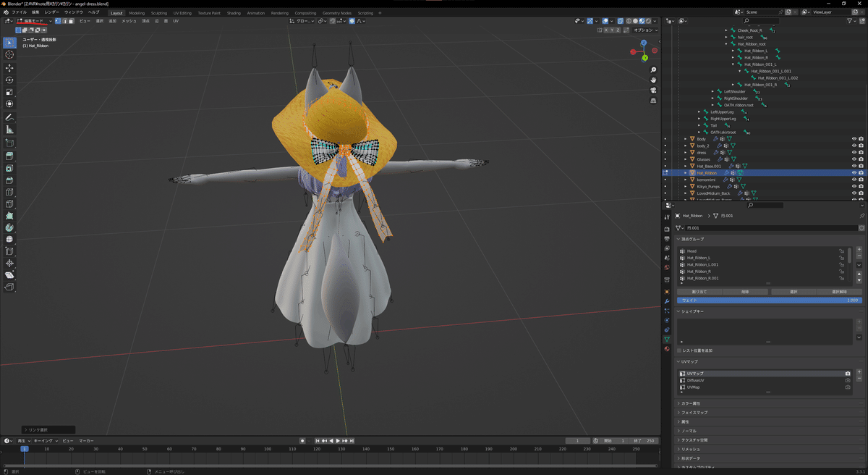This screenshot has width=868, height=475.
Task: Click the zoom magnifier icon in the viewport
Action: click(653, 70)
